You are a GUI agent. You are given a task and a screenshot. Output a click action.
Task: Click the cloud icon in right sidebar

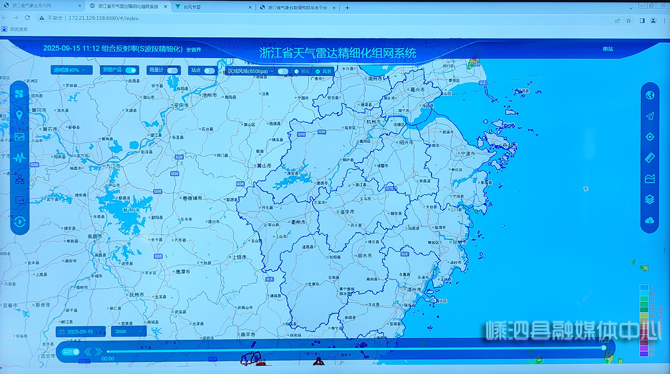pos(649,221)
